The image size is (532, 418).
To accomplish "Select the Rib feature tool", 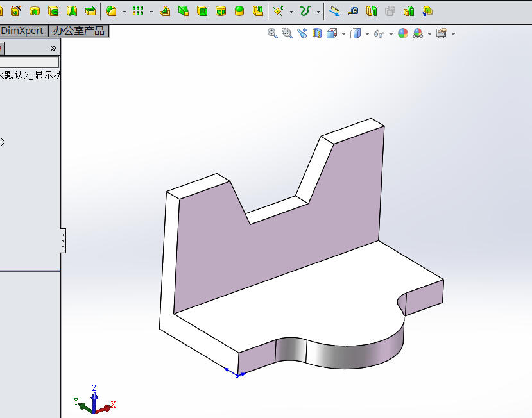I will pos(165,11).
